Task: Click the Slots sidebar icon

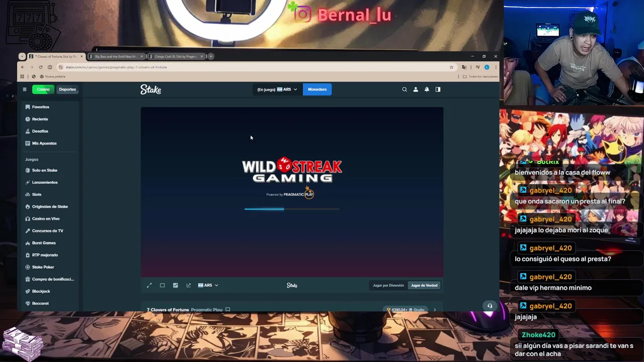Action: (28, 195)
